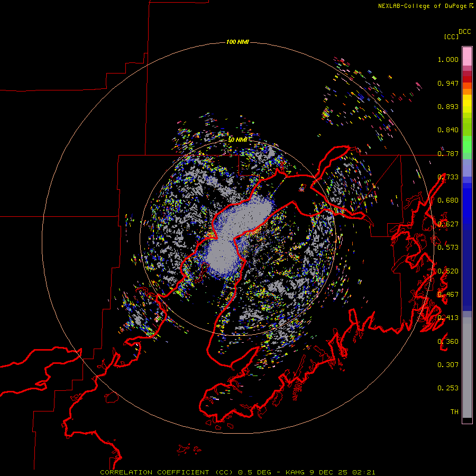This screenshot has height=476, width=476.
Task: Click the 0.787 color scale value
Action: 448,153
